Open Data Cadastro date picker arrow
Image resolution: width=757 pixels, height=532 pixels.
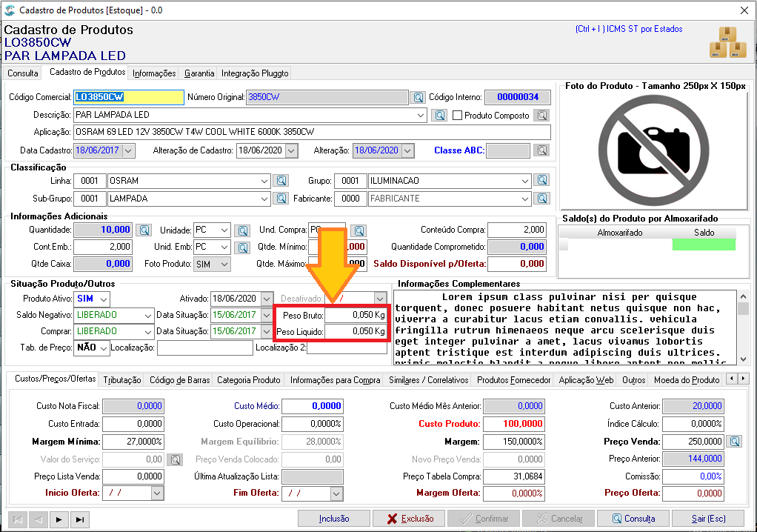pyautogui.click(x=128, y=150)
